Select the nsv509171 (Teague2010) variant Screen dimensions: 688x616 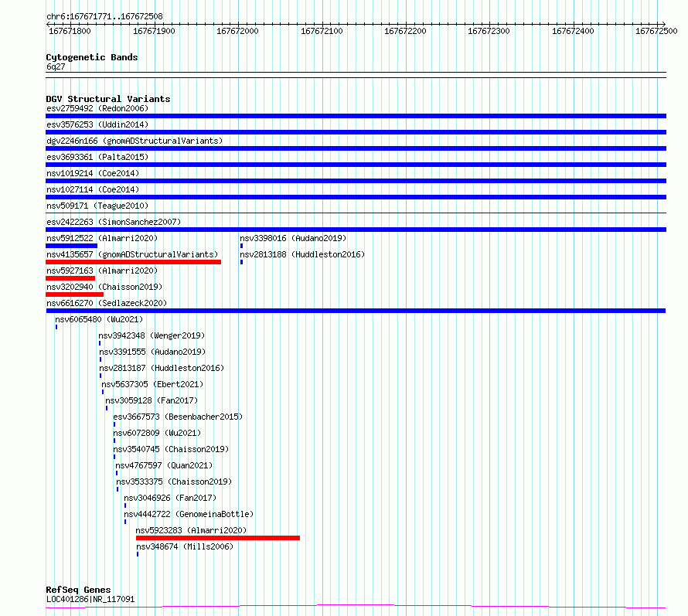click(97, 206)
